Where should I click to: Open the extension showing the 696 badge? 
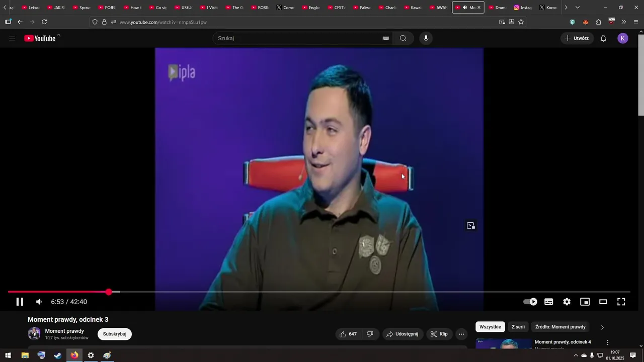(x=611, y=22)
